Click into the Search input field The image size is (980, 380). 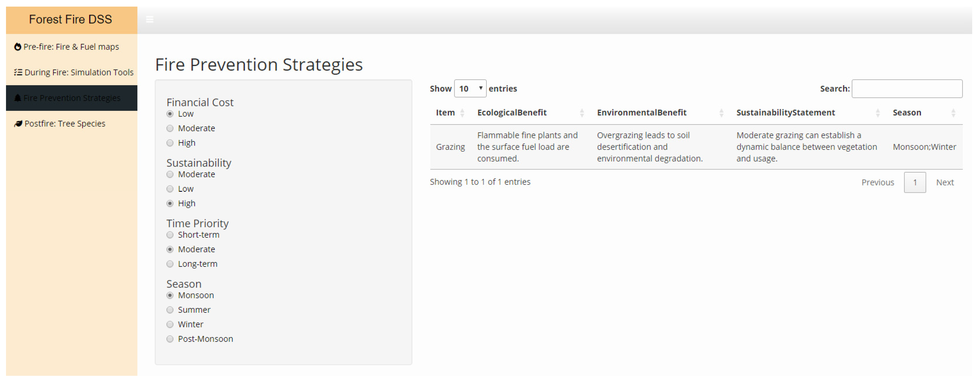pyautogui.click(x=907, y=89)
